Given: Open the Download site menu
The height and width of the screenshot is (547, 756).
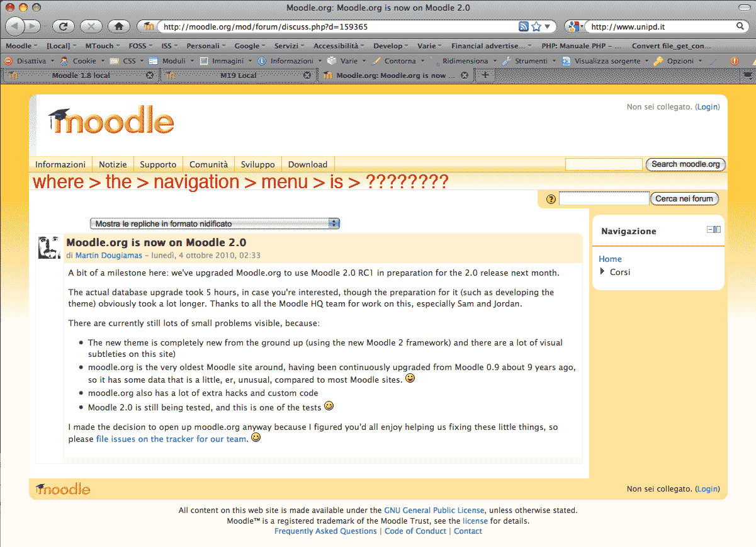Looking at the screenshot, I should 308,164.
